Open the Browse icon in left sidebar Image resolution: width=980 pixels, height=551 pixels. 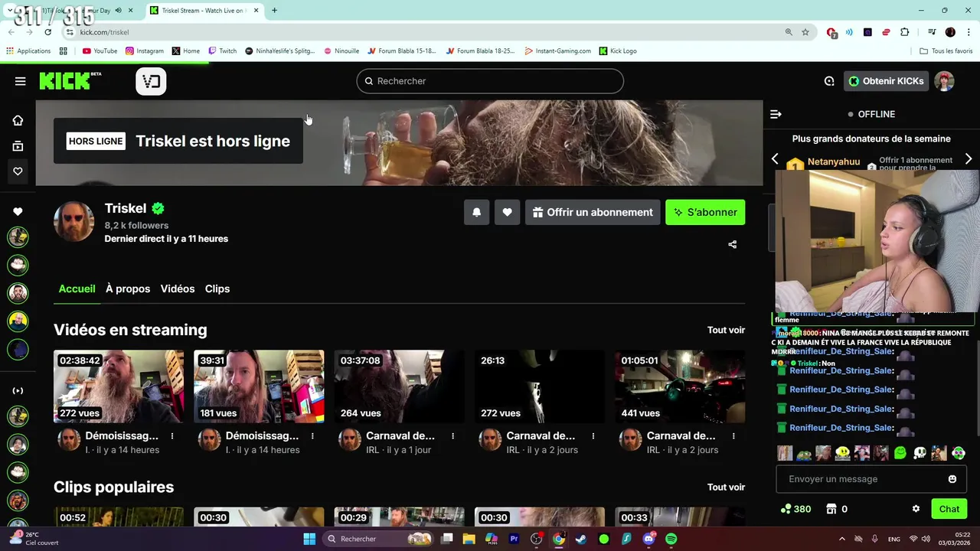click(18, 146)
